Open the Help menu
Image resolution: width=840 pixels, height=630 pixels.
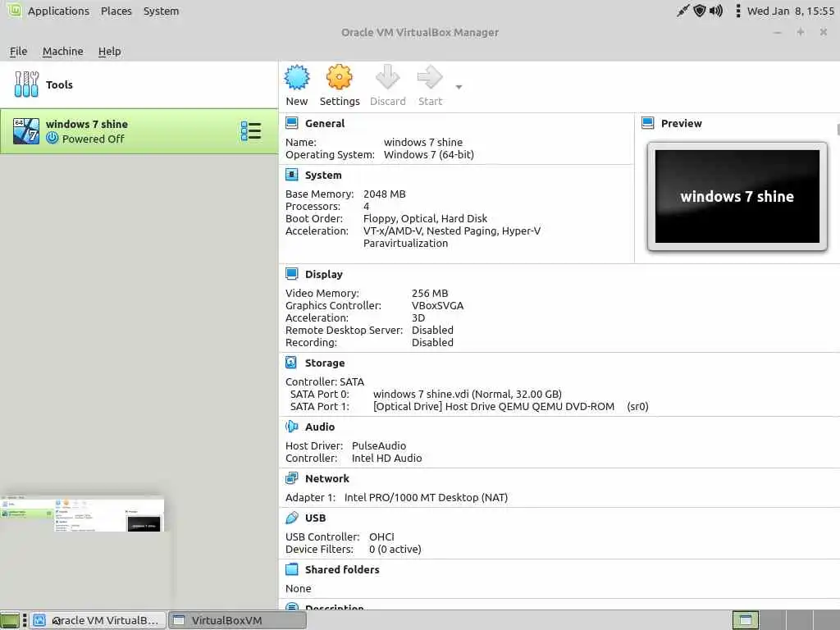point(109,51)
